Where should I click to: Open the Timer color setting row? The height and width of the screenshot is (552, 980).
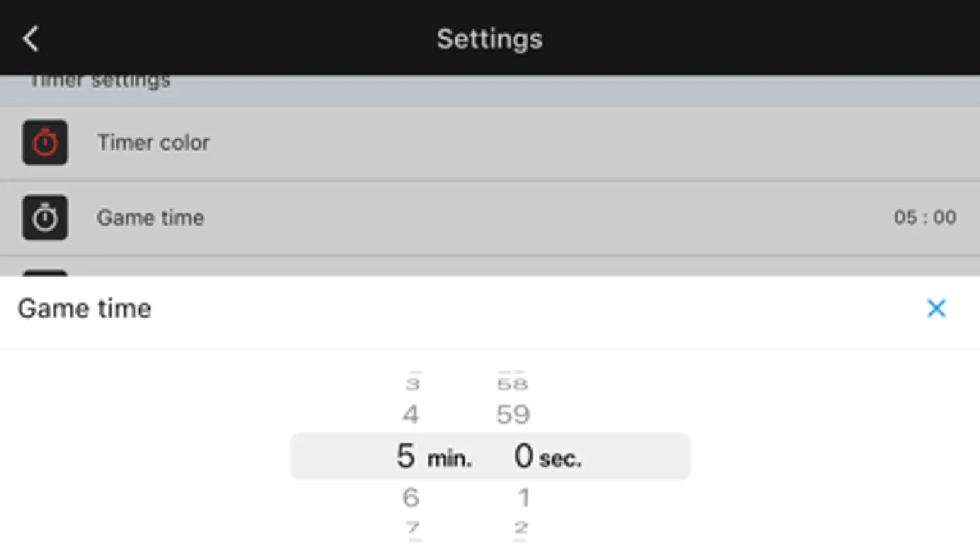[x=490, y=143]
